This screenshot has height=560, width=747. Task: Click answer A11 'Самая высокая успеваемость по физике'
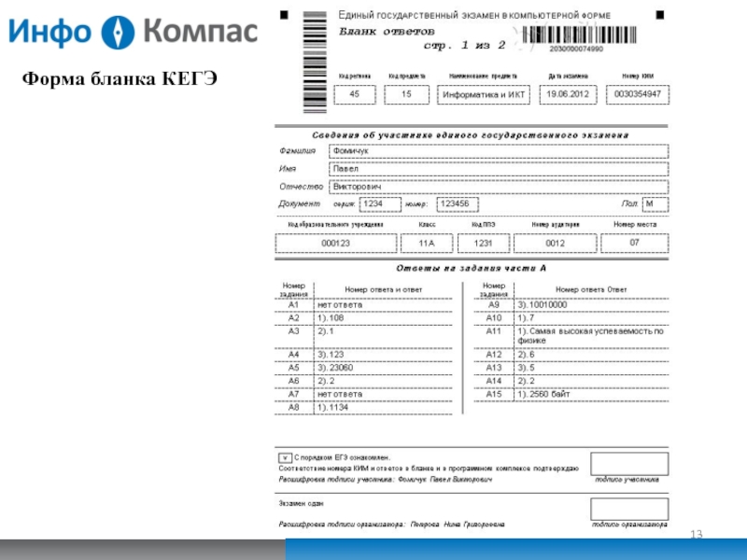pyautogui.click(x=591, y=336)
